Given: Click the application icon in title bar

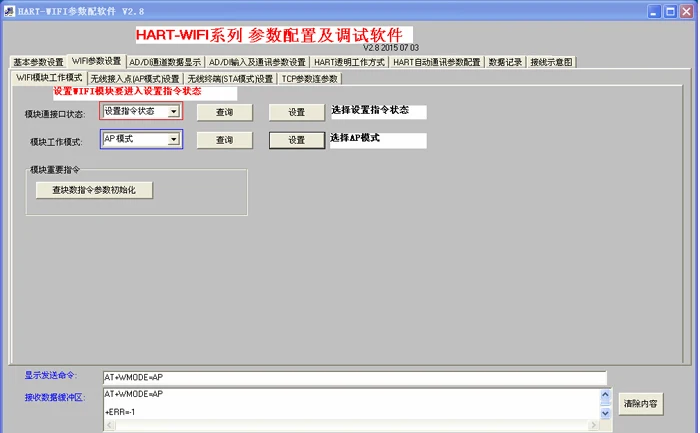Looking at the screenshot, I should pos(9,11).
